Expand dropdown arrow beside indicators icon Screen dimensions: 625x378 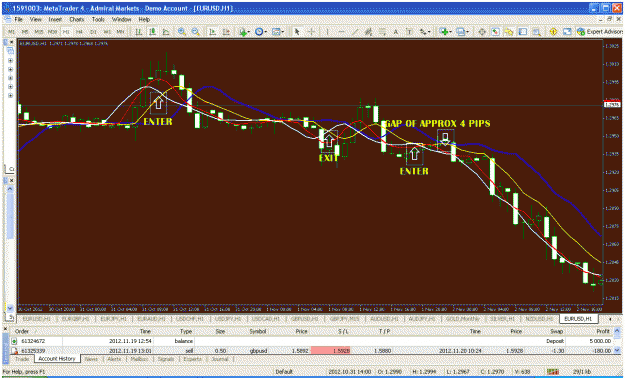249,32
